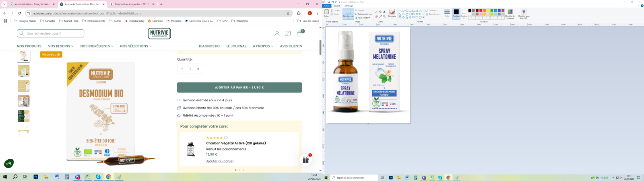This screenshot has height=181, width=644.
Task: Expand A PROPOS menu
Action: pyautogui.click(x=263, y=46)
